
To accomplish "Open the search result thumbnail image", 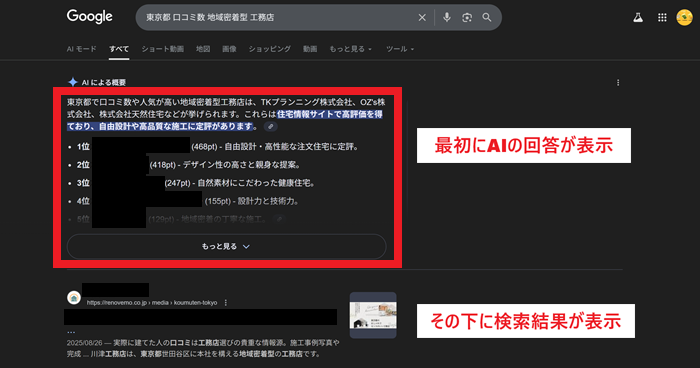I will point(373,315).
